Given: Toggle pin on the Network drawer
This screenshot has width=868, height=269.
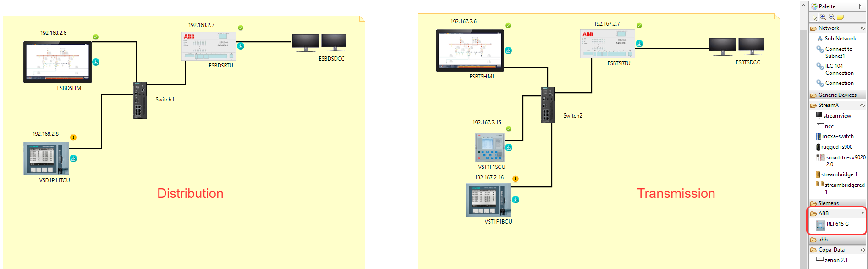Looking at the screenshot, I should (x=862, y=28).
